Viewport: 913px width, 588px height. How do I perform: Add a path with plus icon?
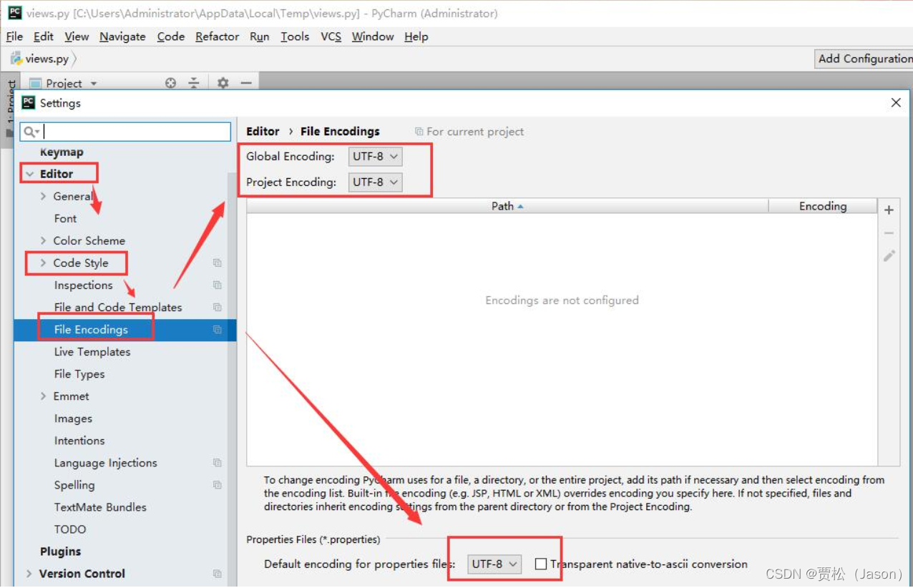(889, 210)
